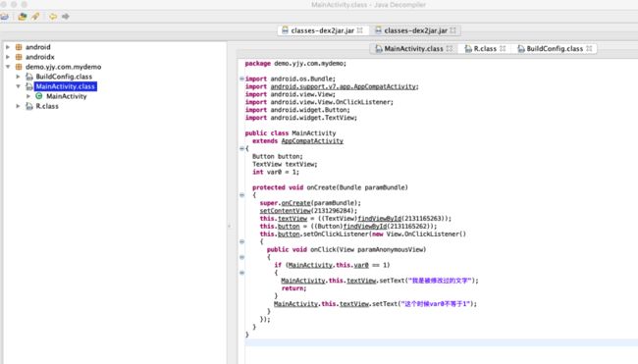Screen dimensions: 638x364
Task: Expand the BuildConfig.class tree node
Action: 18,77
